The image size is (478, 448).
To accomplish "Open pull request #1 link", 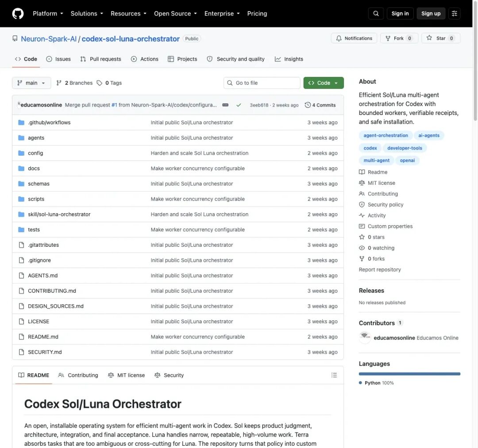I will point(114,105).
